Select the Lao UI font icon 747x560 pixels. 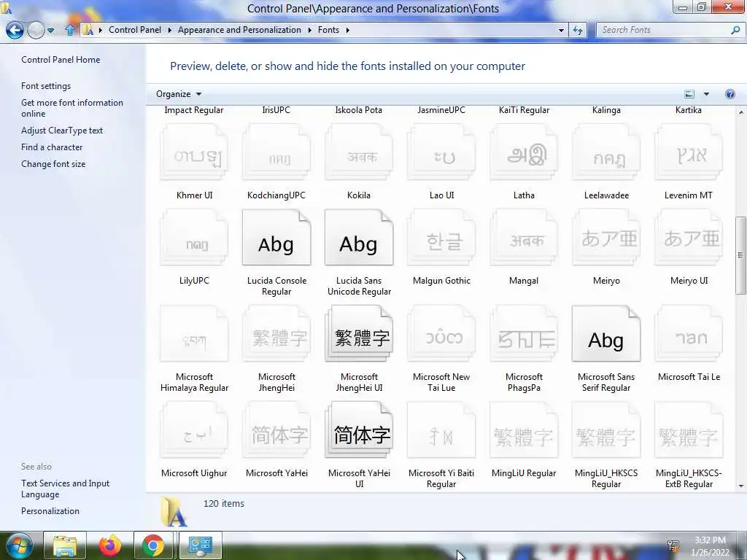441,152
